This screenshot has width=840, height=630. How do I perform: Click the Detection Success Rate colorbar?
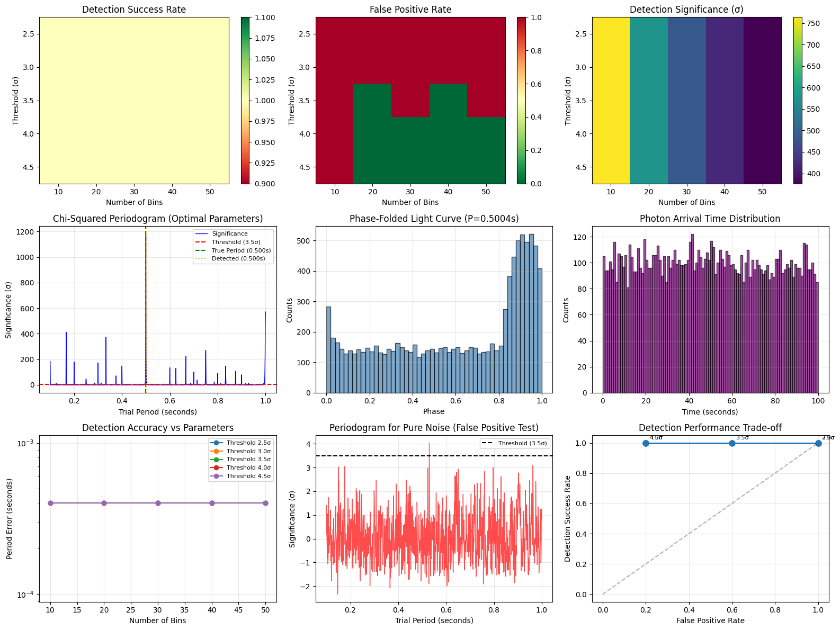point(245,101)
